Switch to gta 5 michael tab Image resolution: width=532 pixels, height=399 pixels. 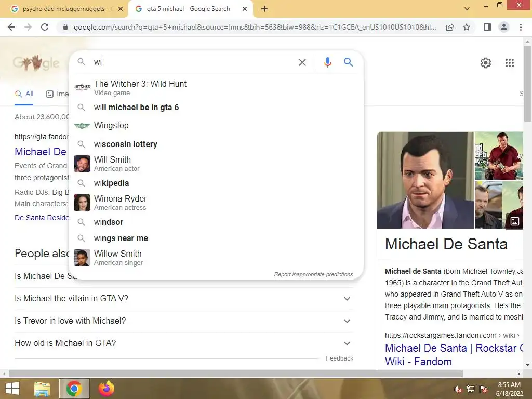tap(190, 9)
